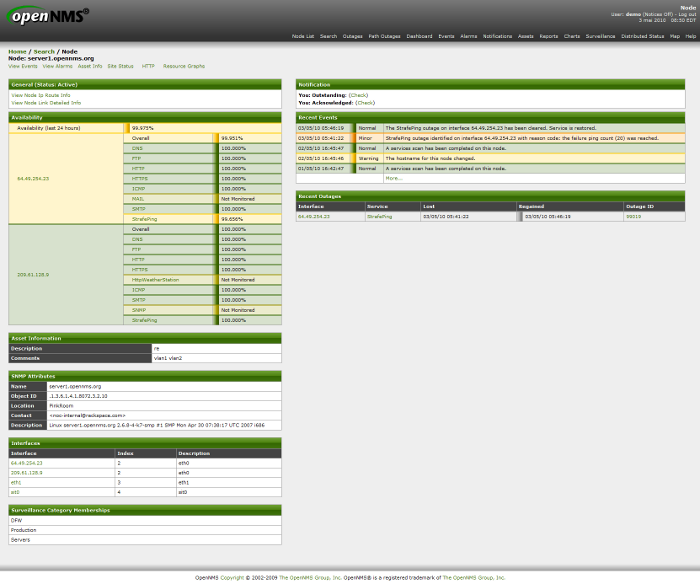
Task: Open View Node Link Detailed Info
Action: point(46,102)
